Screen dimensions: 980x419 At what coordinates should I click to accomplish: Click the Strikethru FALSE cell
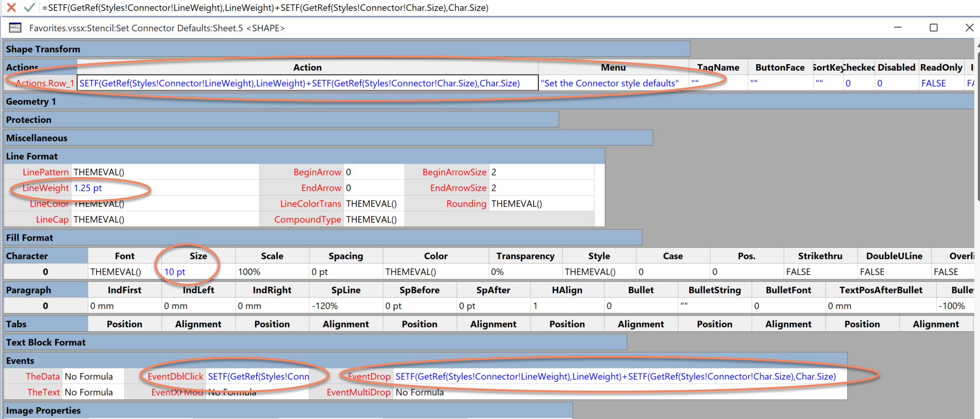[x=820, y=272]
